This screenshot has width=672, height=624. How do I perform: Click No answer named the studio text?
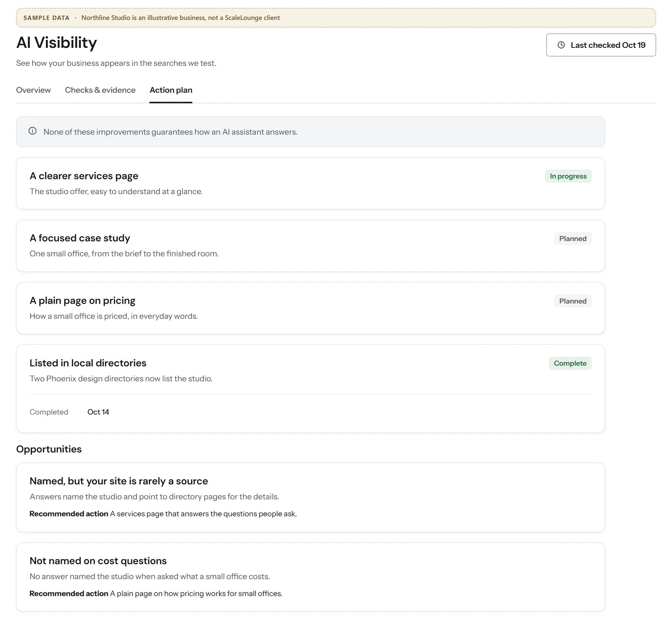(150, 576)
